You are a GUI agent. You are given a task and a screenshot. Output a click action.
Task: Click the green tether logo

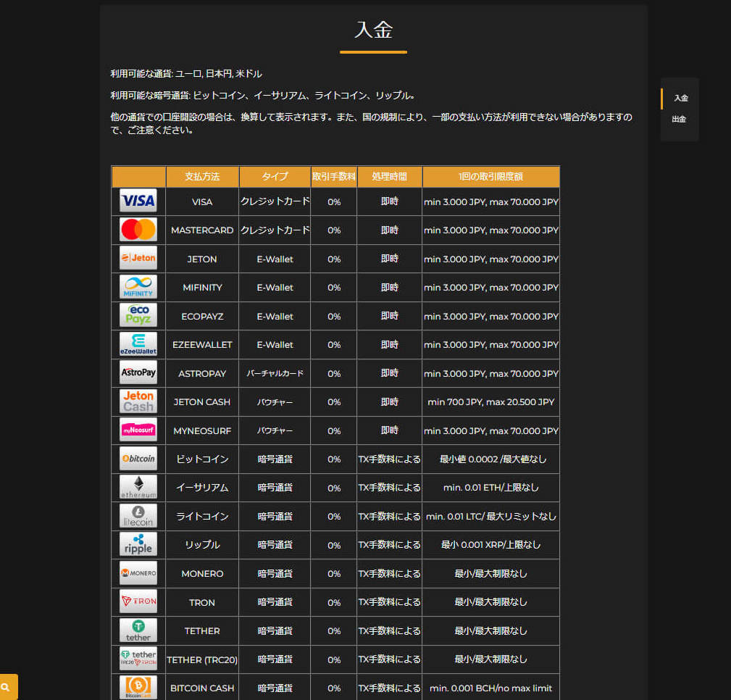(x=138, y=630)
